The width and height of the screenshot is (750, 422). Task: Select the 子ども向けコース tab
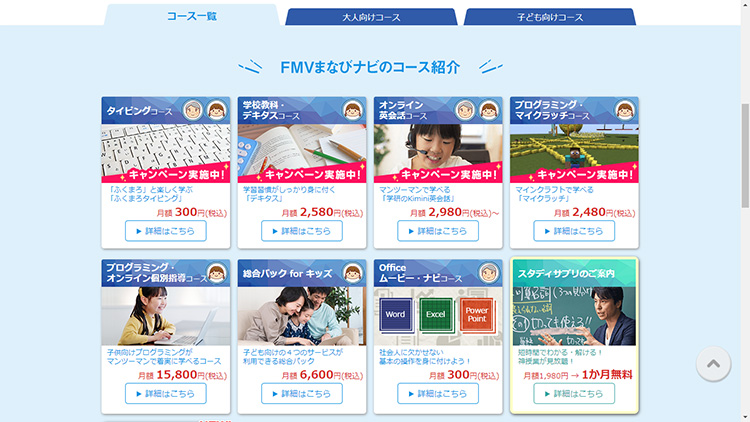pos(550,17)
